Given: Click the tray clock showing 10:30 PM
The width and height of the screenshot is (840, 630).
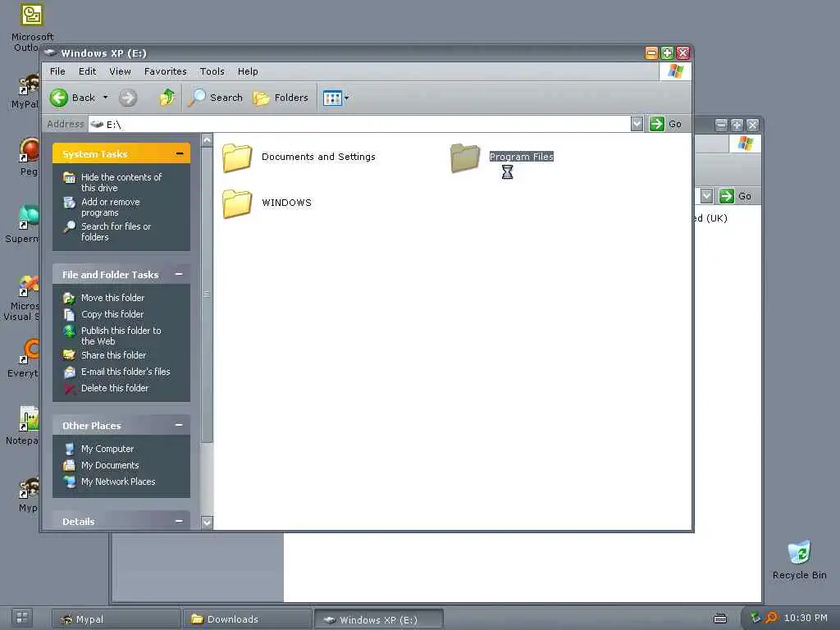Looking at the screenshot, I should (806, 618).
